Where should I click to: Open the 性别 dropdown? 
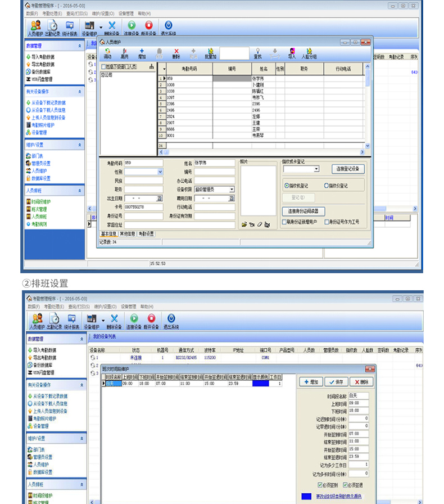[160, 172]
